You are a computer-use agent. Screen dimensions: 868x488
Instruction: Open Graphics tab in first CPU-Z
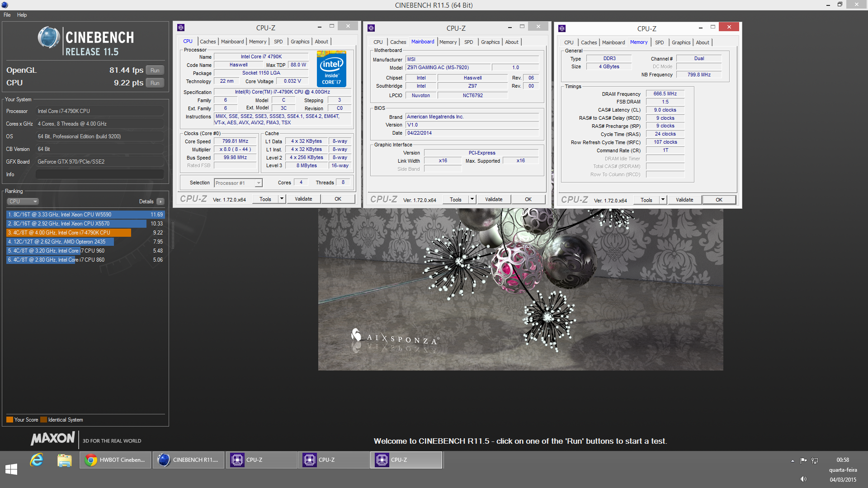pyautogui.click(x=300, y=42)
